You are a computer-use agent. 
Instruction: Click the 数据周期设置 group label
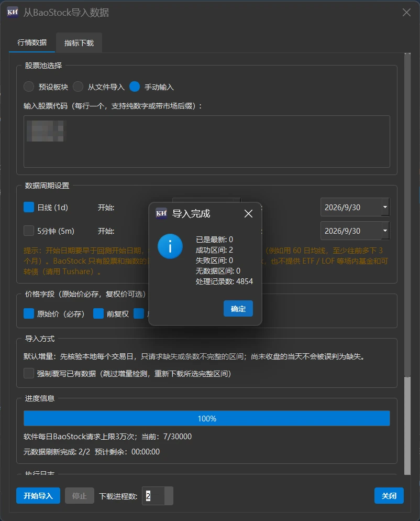point(47,186)
